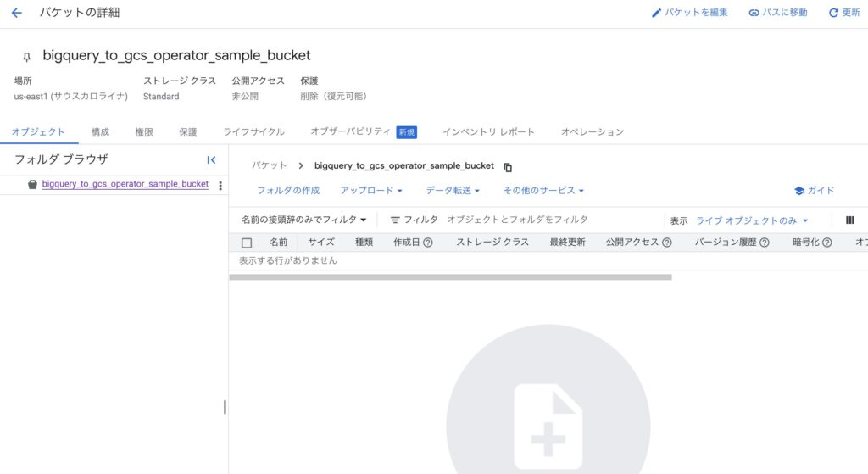Screen dimensions: 868x474
Task: Open the ライブ オブジェクトのみ display dropdown
Action: point(752,220)
